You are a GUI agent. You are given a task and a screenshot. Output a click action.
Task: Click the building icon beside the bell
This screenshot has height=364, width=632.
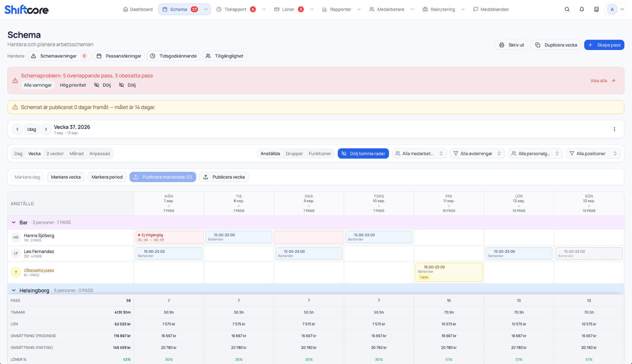(x=596, y=9)
